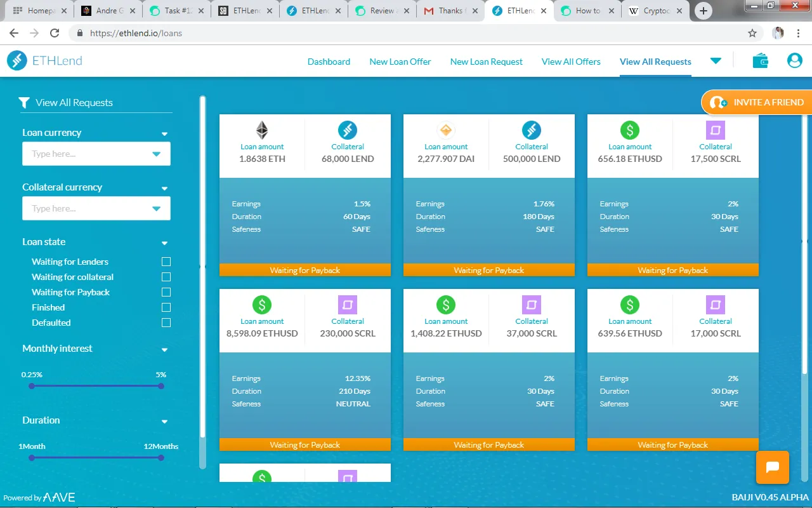Viewport: 812px width, 508px height.
Task: Check the Finished loan state box
Action: tap(166, 307)
